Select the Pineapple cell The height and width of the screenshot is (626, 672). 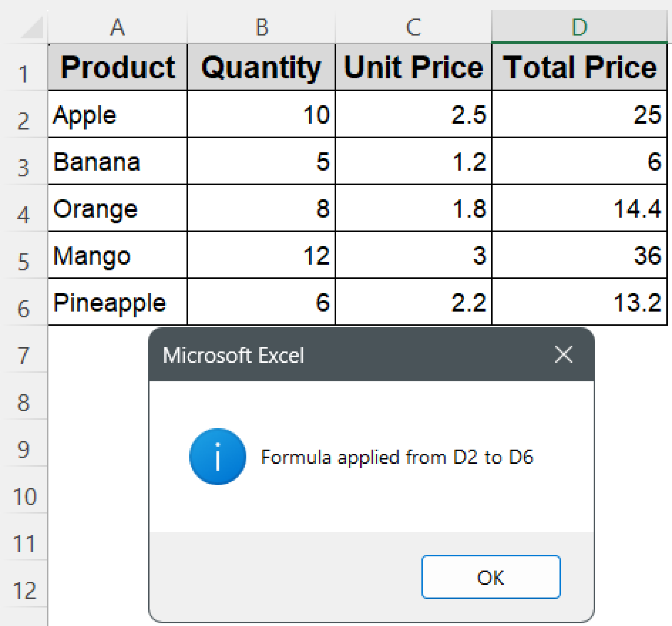coord(117,302)
